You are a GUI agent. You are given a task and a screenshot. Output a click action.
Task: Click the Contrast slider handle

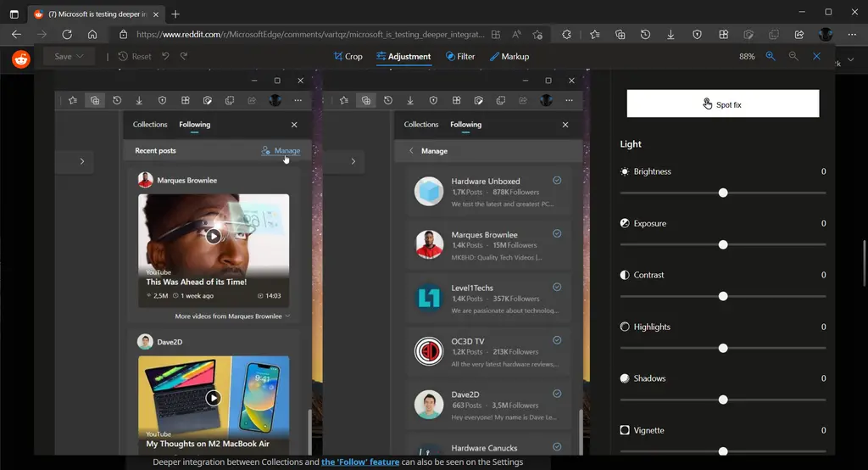(723, 296)
